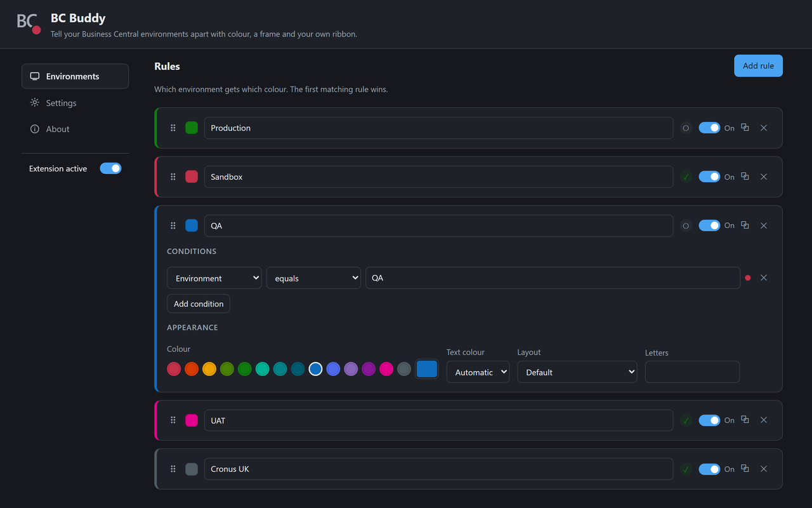The height and width of the screenshot is (508, 812).
Task: Open the Settings section
Action: point(75,103)
